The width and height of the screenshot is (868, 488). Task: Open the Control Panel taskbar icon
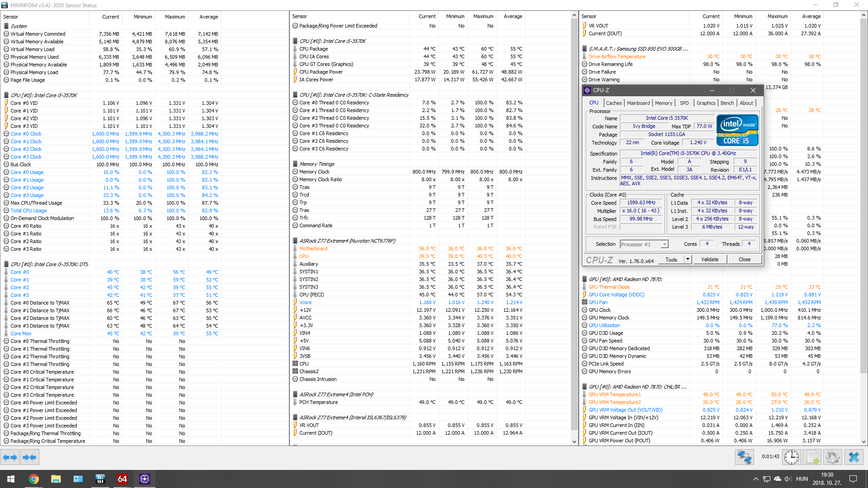(x=78, y=479)
